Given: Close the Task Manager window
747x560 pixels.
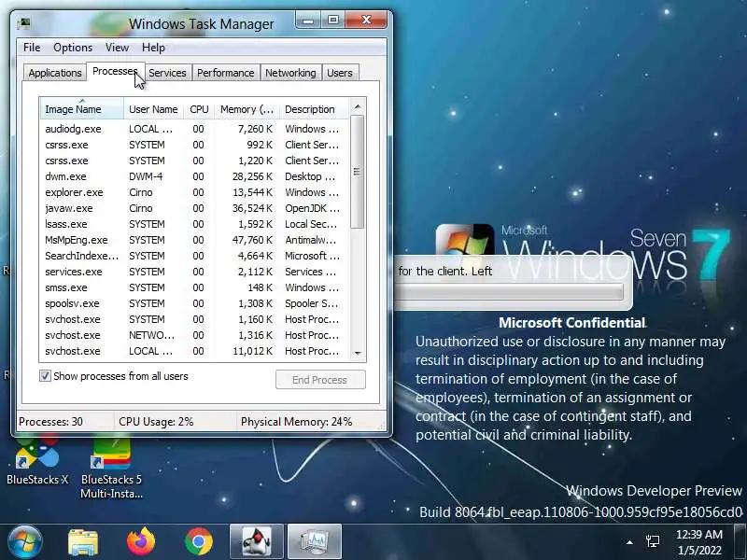Looking at the screenshot, I should click(x=366, y=20).
